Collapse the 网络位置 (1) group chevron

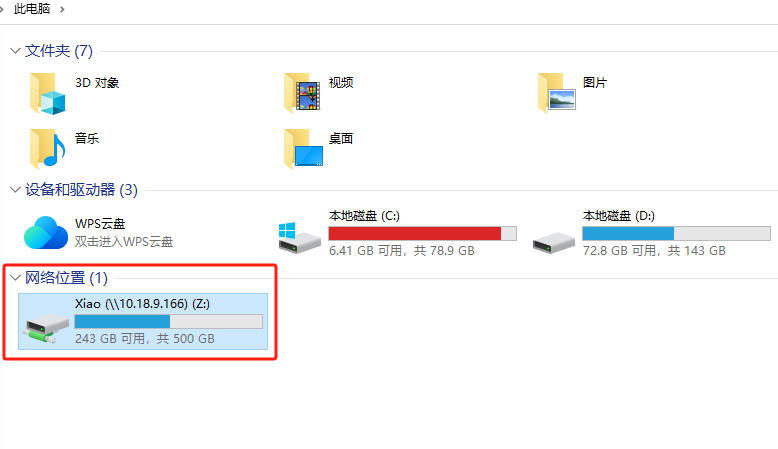pos(15,278)
